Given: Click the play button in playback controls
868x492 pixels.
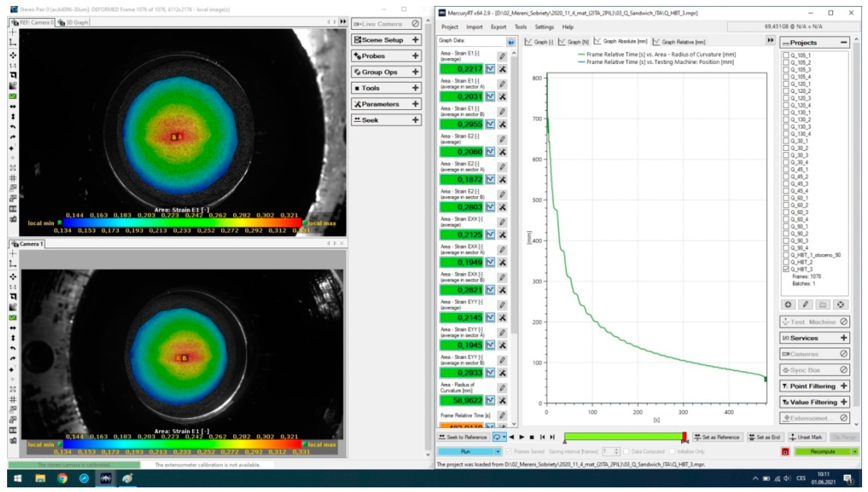Looking at the screenshot, I should pos(522,437).
